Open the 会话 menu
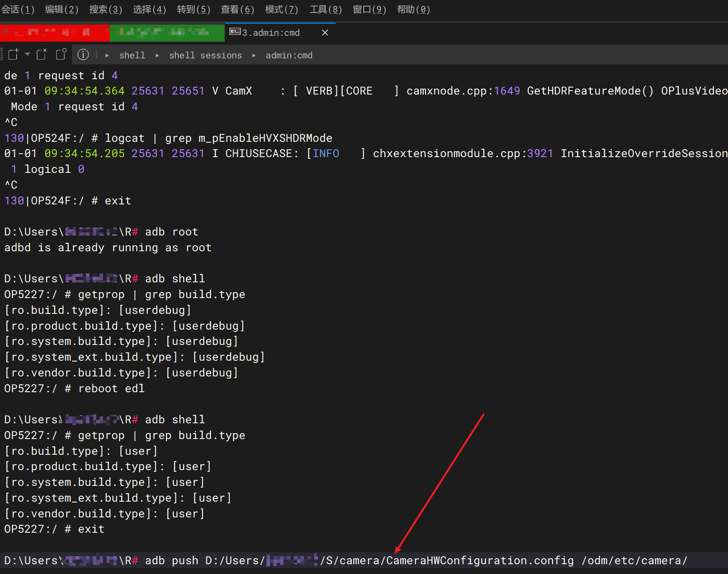This screenshot has width=728, height=574. point(18,9)
